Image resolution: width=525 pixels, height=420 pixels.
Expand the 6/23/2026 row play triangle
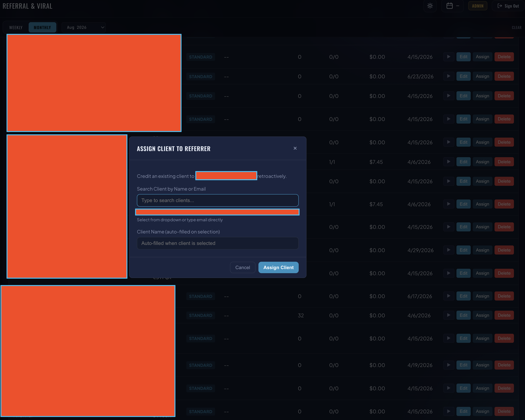point(449,76)
